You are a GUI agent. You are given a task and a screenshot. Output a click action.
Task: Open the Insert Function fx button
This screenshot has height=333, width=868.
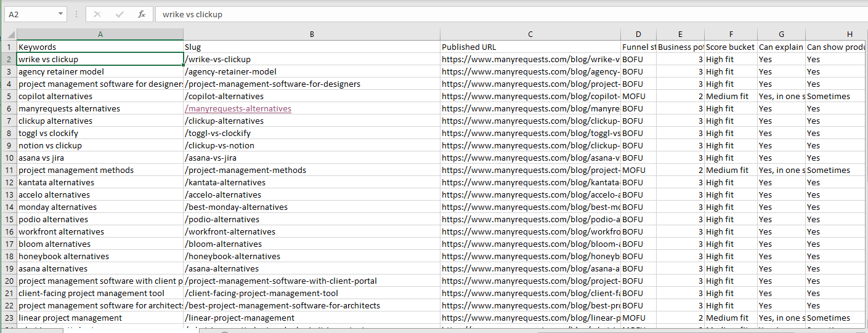(x=142, y=14)
